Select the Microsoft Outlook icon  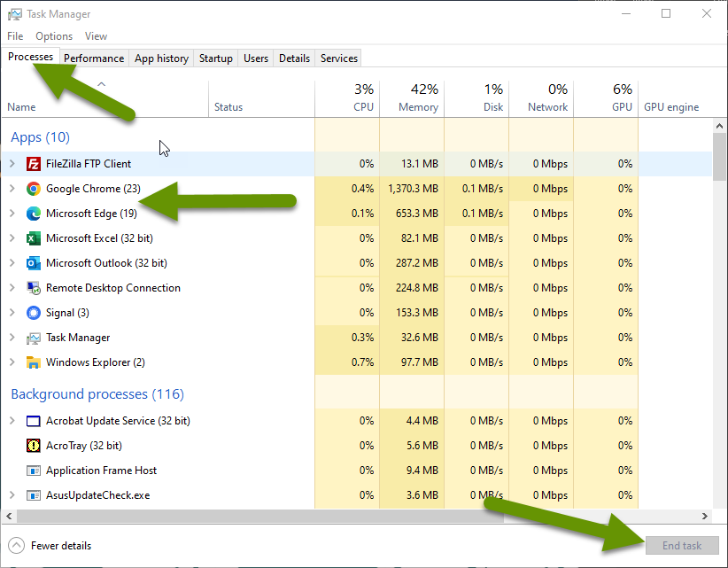point(32,263)
